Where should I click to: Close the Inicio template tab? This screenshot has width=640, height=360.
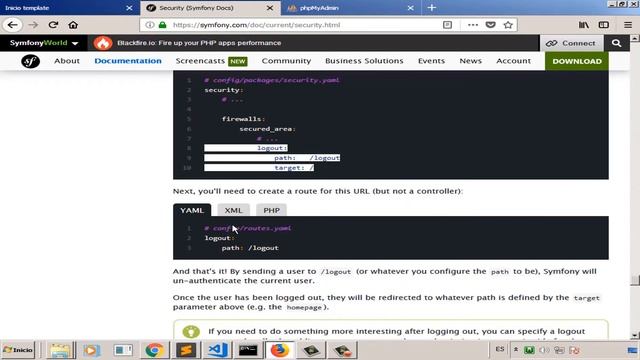129,8
